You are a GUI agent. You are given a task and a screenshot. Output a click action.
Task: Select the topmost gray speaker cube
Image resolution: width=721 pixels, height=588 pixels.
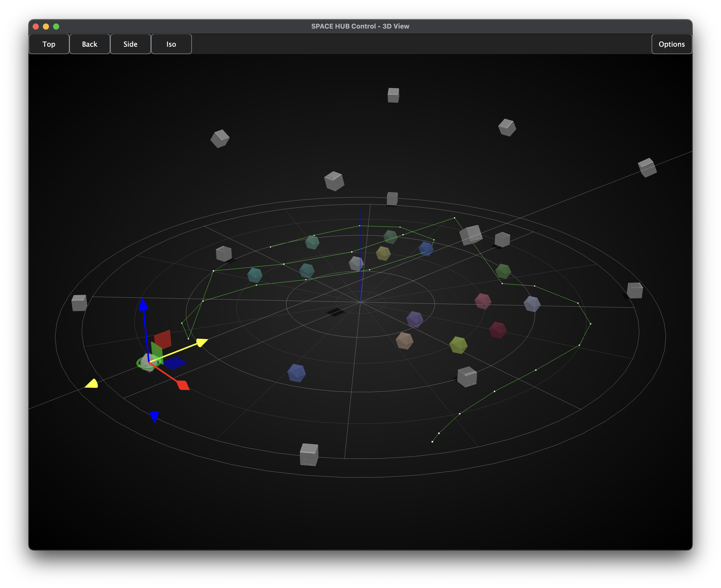tap(393, 95)
